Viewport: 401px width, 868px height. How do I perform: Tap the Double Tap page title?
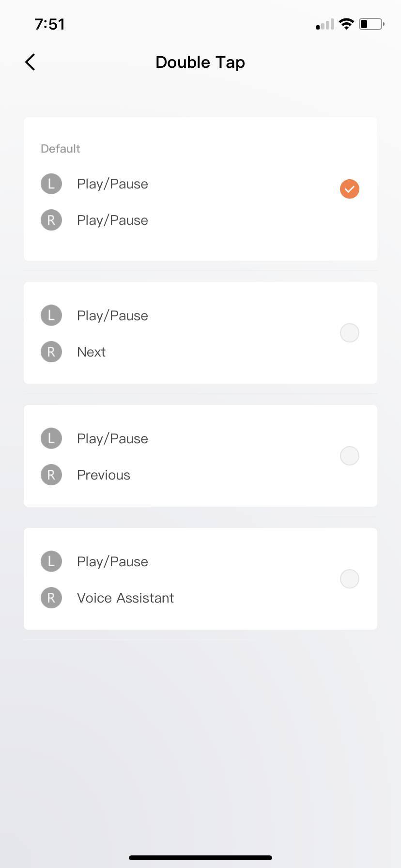point(200,62)
